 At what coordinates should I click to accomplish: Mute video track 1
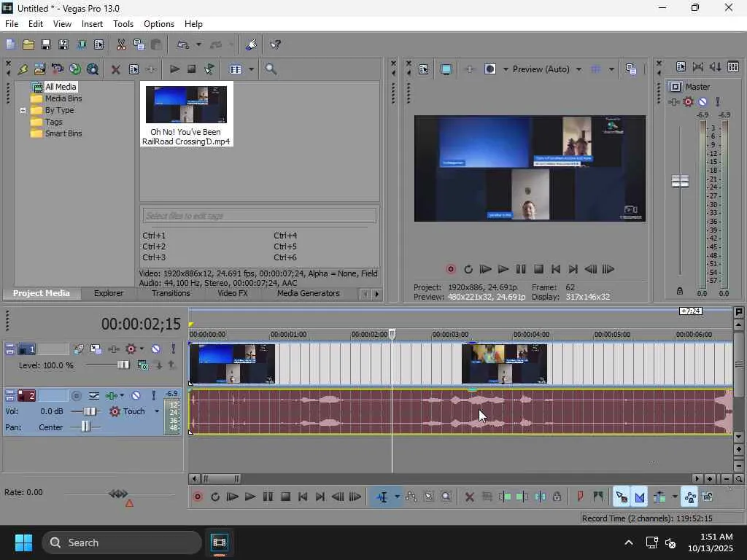tap(155, 349)
